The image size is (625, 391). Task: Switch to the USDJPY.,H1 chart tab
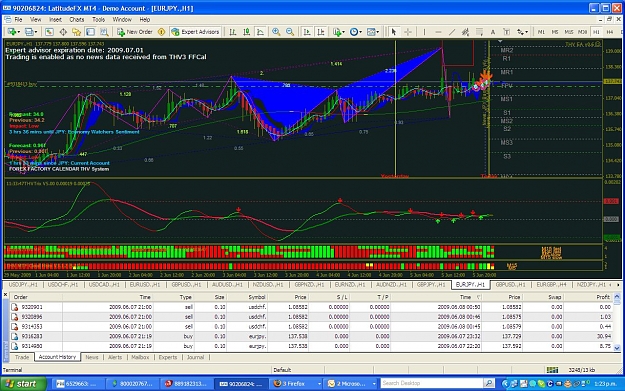(x=23, y=285)
